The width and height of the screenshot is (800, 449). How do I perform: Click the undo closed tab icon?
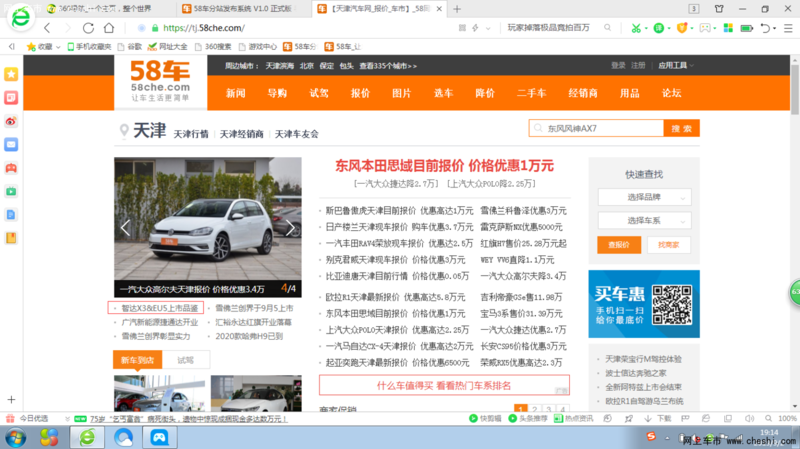point(765,28)
